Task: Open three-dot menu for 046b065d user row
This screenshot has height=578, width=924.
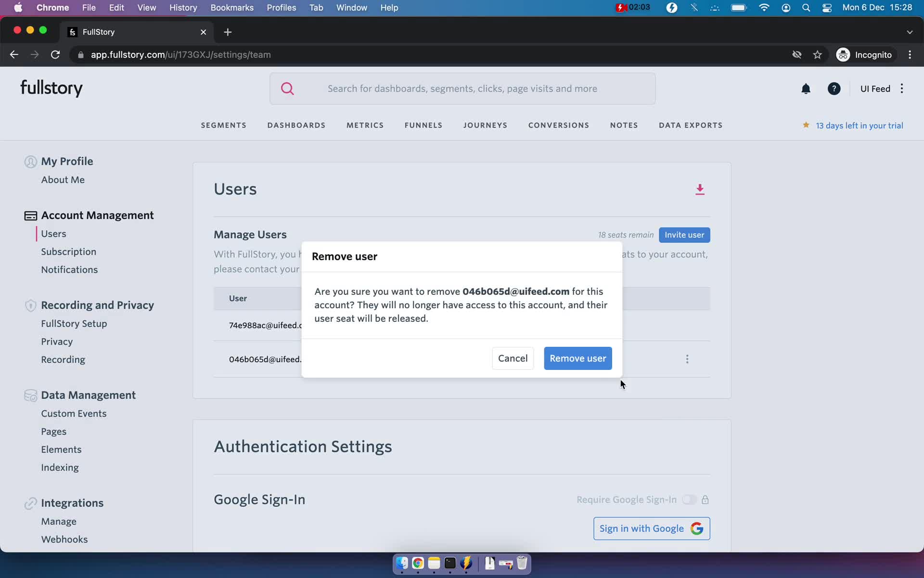Action: [x=687, y=359]
